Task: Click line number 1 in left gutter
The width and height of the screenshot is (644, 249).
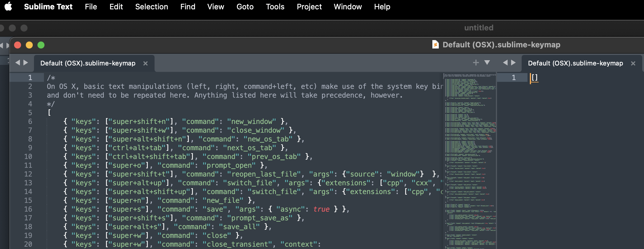Action: click(30, 78)
